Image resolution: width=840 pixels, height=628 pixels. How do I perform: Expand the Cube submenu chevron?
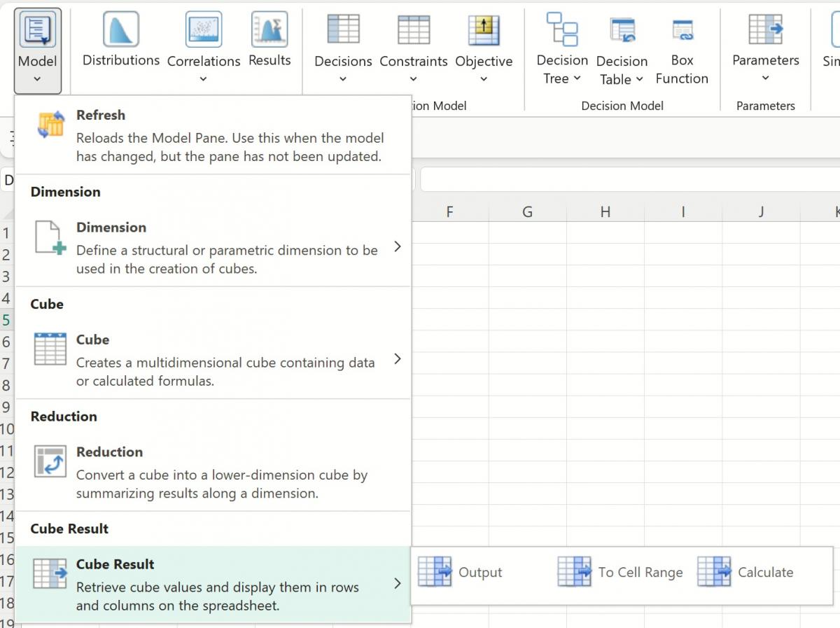coord(398,358)
